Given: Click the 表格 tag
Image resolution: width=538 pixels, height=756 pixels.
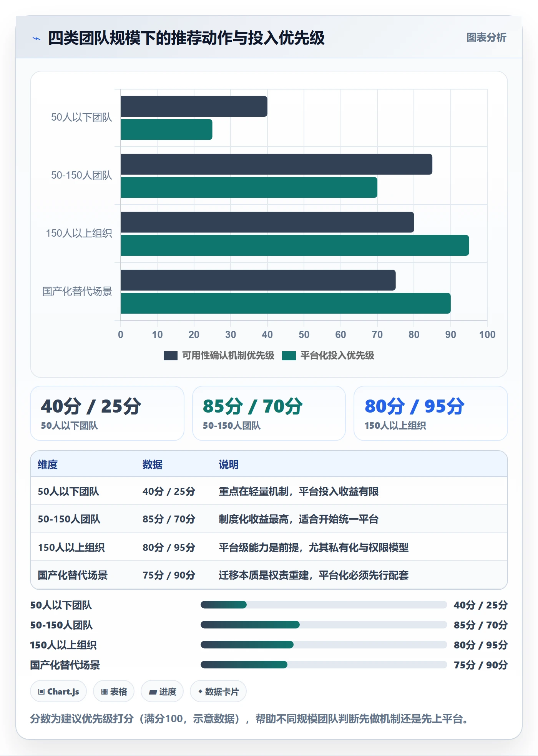Looking at the screenshot, I should 114,691.
